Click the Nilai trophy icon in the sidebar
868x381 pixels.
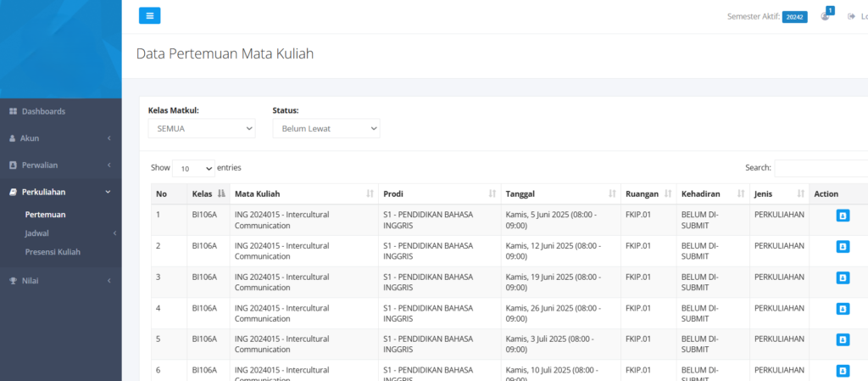click(x=14, y=281)
